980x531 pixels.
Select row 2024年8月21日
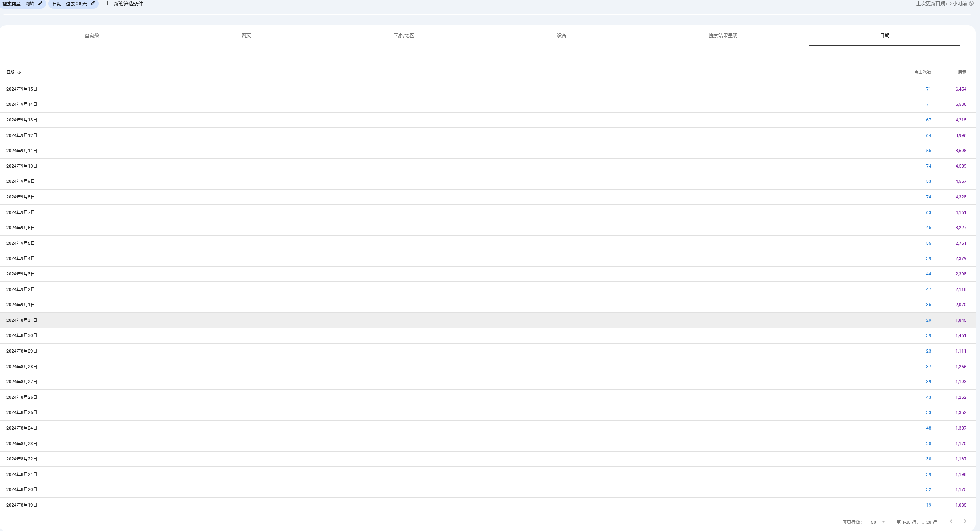click(488, 474)
